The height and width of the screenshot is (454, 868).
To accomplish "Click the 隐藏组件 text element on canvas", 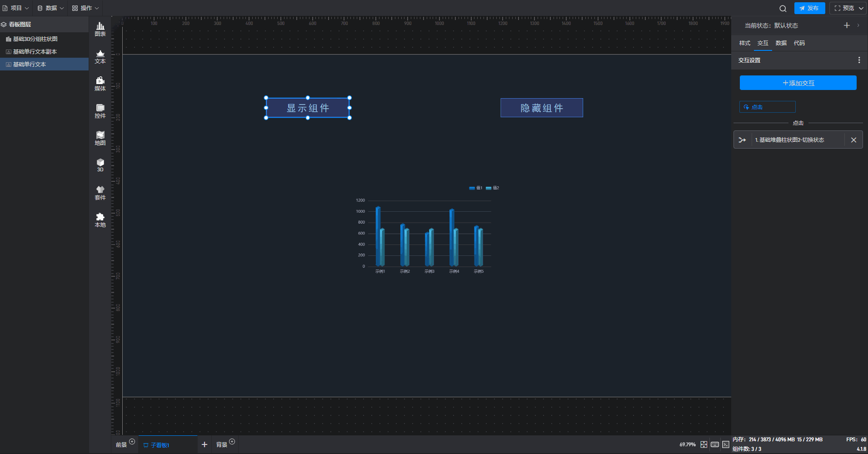I will 541,108.
